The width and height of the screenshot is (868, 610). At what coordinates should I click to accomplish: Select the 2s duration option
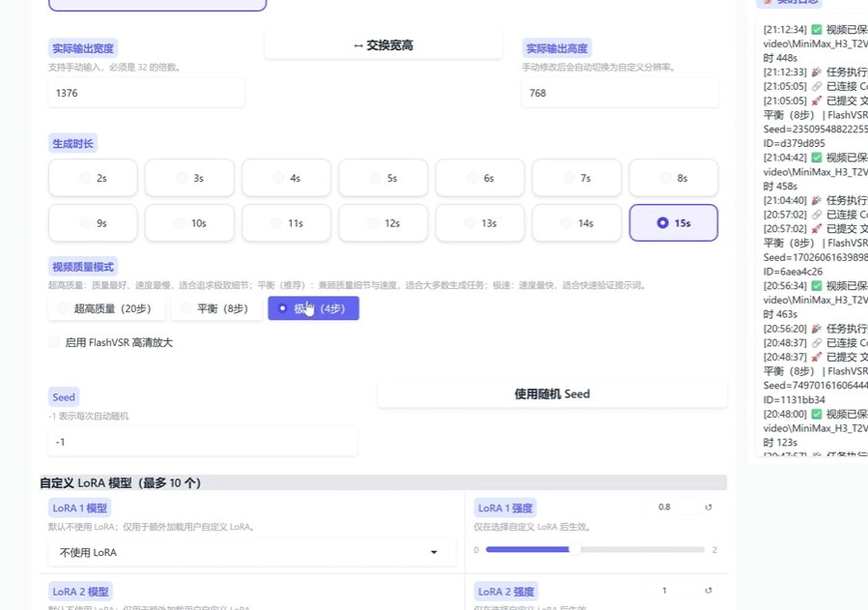tap(93, 178)
